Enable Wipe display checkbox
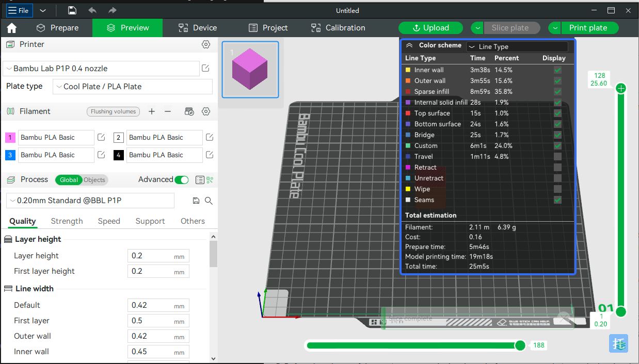The image size is (639, 364). (557, 189)
